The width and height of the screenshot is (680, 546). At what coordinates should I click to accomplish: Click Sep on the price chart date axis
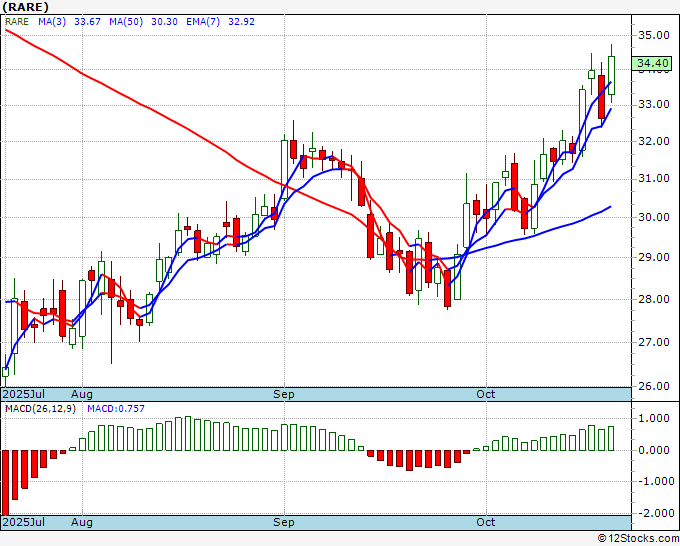coord(284,394)
